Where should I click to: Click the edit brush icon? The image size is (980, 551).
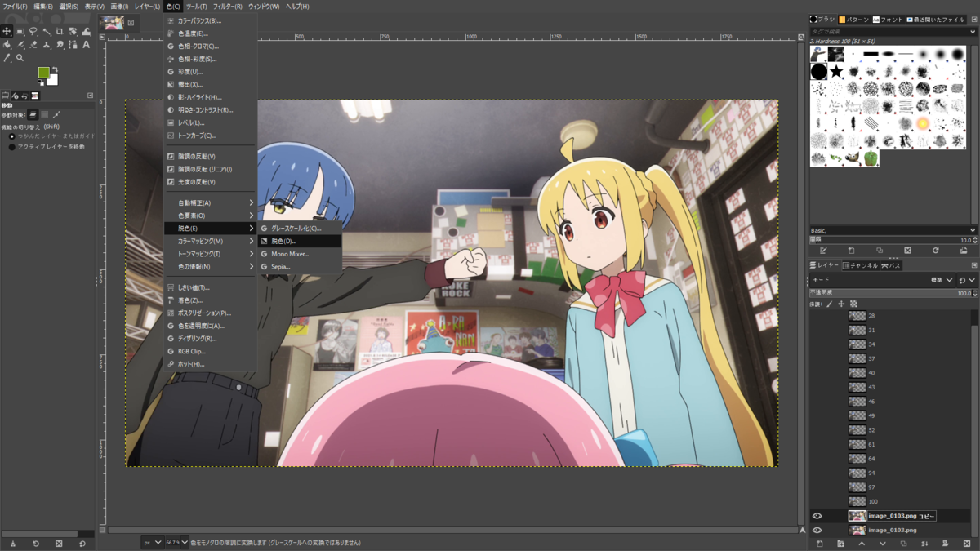click(823, 251)
